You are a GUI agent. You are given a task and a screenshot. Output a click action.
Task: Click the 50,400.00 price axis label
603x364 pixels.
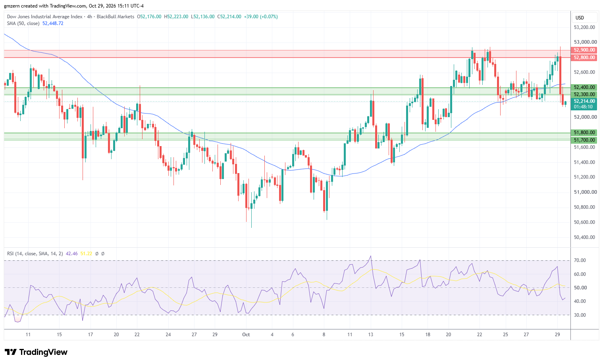coord(584,237)
